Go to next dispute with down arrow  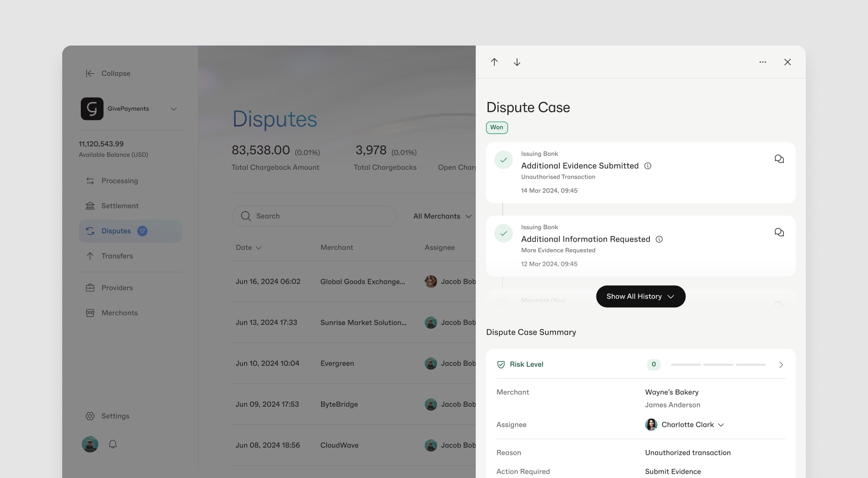[x=517, y=62]
